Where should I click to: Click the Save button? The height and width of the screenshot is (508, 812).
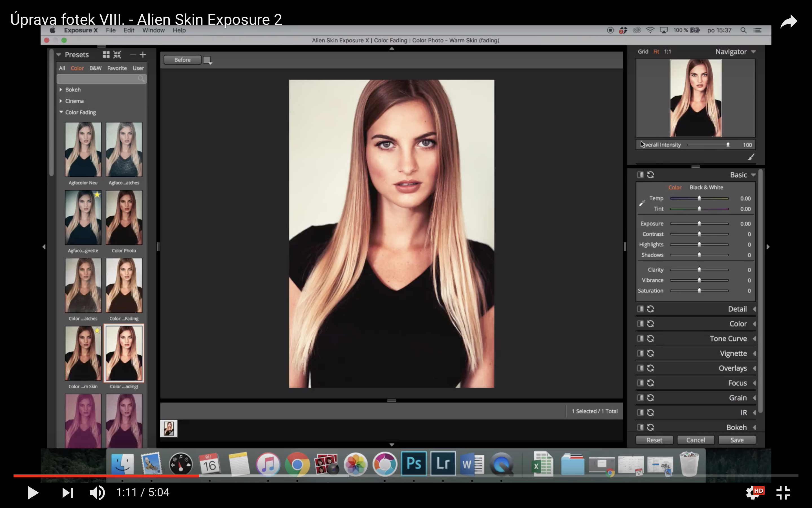click(x=737, y=440)
